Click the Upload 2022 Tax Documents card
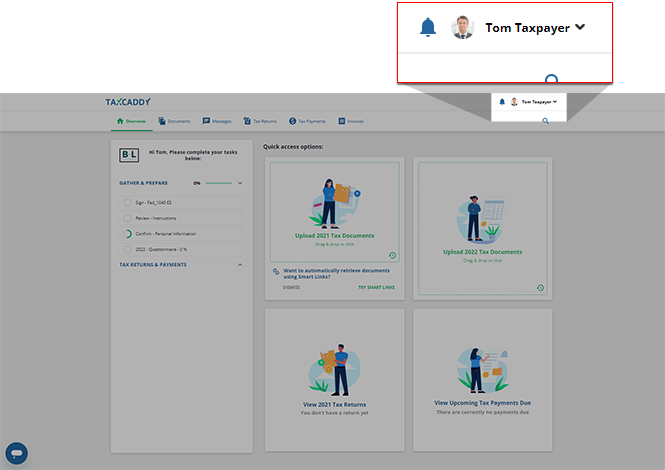 tap(483, 228)
